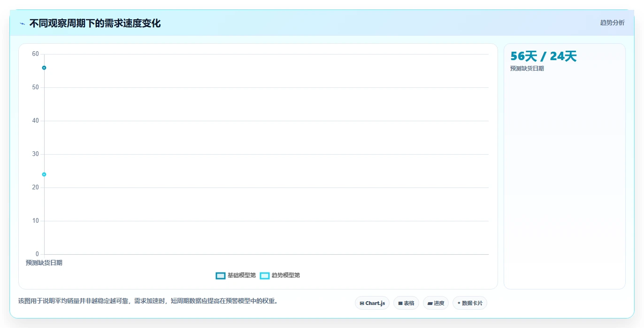Click the light cyan 趋势模型第 legend swatch

pos(265,275)
